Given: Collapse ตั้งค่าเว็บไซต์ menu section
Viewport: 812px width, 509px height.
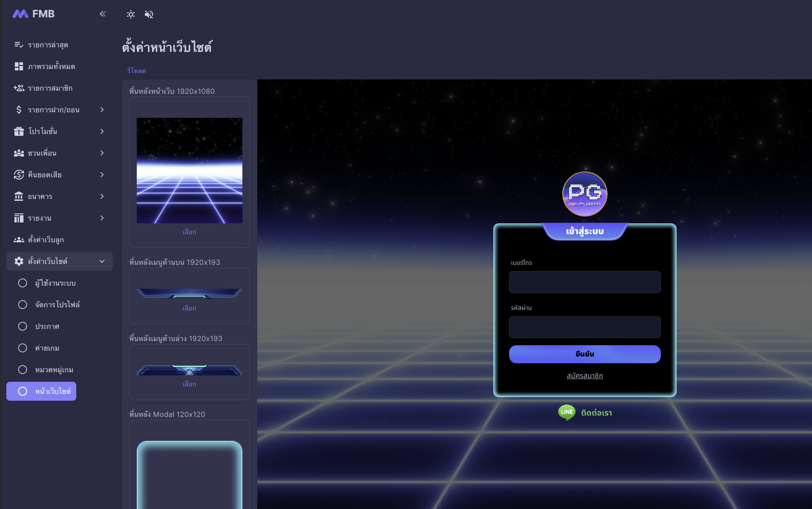Looking at the screenshot, I should (x=102, y=261).
